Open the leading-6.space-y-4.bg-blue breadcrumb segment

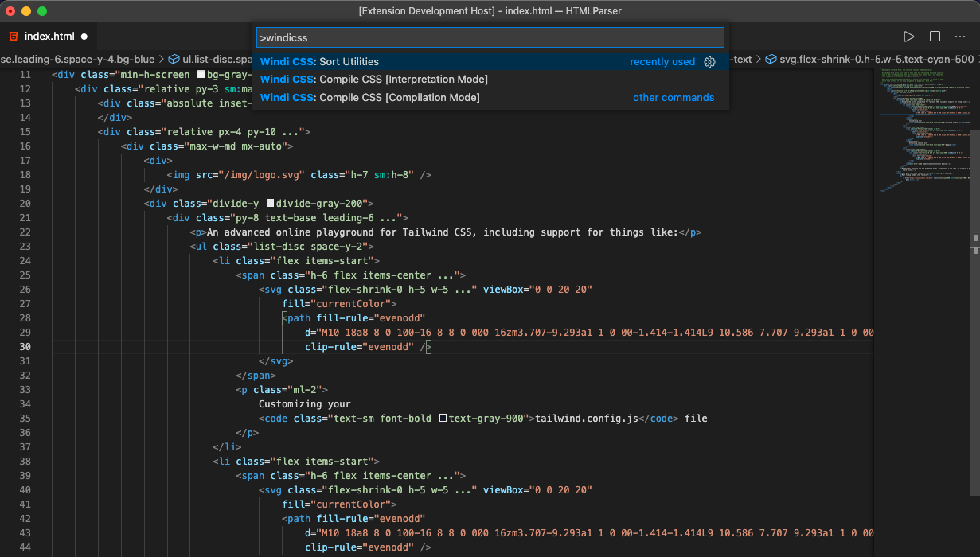(78, 59)
